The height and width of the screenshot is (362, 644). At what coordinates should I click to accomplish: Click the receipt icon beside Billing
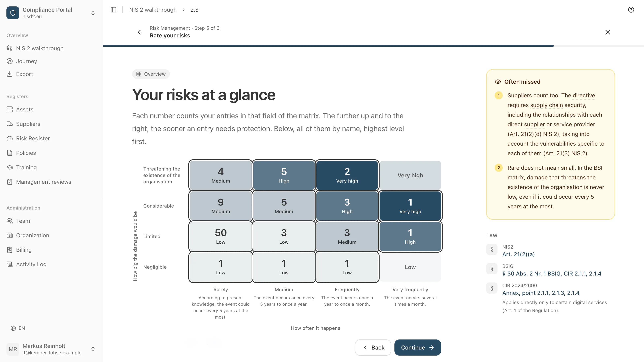click(10, 250)
